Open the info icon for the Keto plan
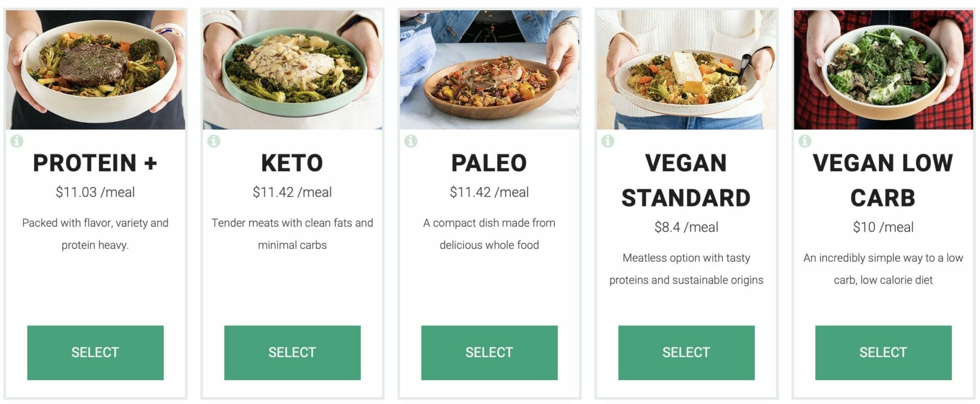980x404 pixels. [x=214, y=141]
